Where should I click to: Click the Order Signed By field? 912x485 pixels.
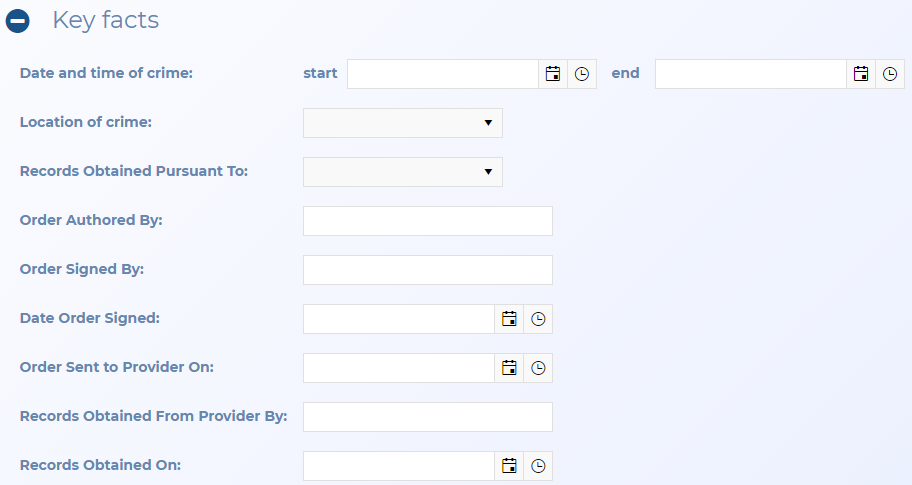(x=427, y=270)
